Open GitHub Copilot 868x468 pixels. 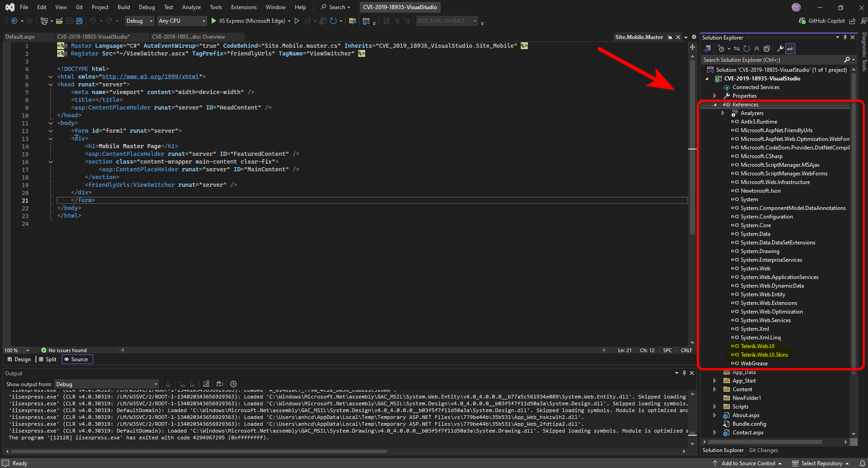[822, 21]
